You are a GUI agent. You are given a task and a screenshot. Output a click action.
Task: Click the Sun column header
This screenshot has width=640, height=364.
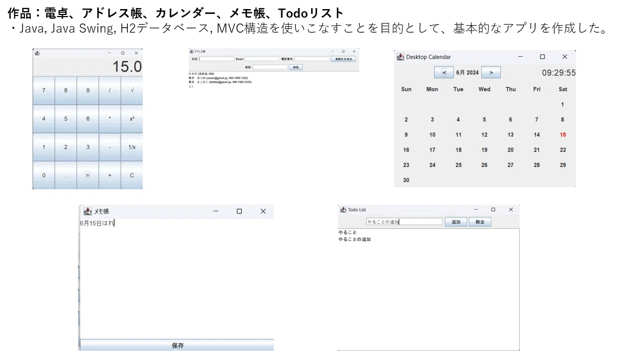[x=406, y=89]
